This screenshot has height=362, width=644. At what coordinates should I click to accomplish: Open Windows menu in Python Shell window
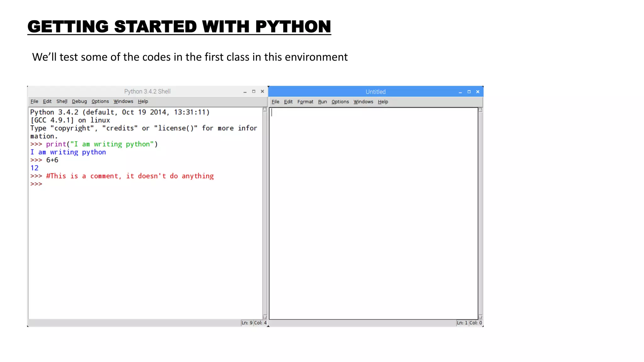point(123,101)
